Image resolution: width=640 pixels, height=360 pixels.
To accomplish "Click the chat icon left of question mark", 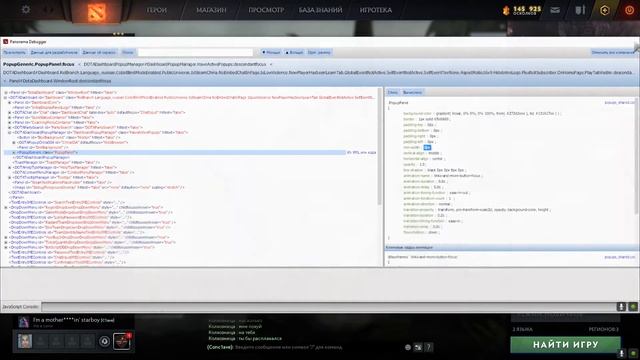I will (418, 347).
